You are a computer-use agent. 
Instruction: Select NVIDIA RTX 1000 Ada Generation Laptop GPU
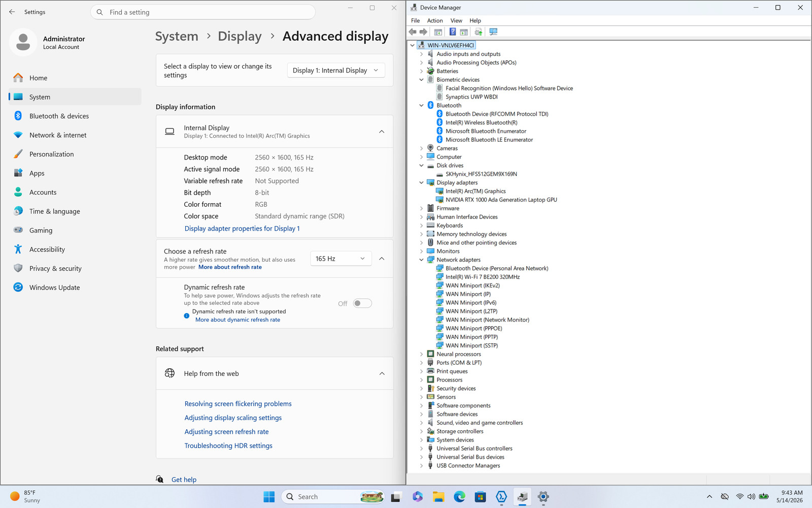501,200
